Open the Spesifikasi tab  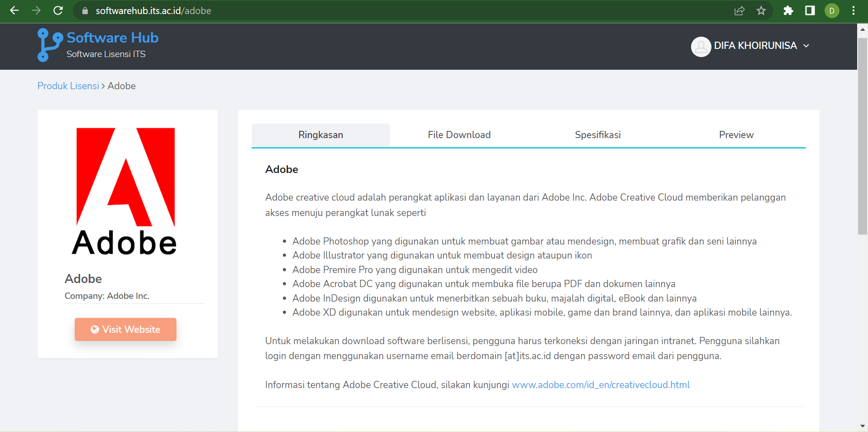point(597,135)
